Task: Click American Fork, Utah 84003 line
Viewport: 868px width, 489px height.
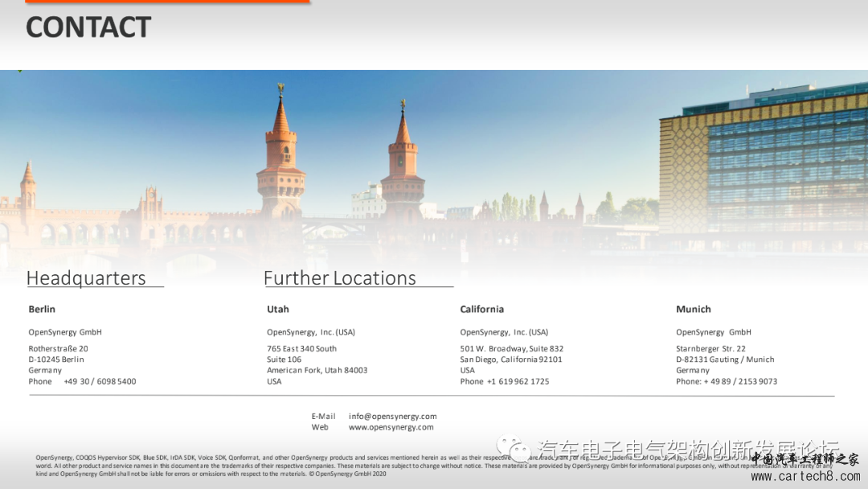Action: (x=317, y=370)
